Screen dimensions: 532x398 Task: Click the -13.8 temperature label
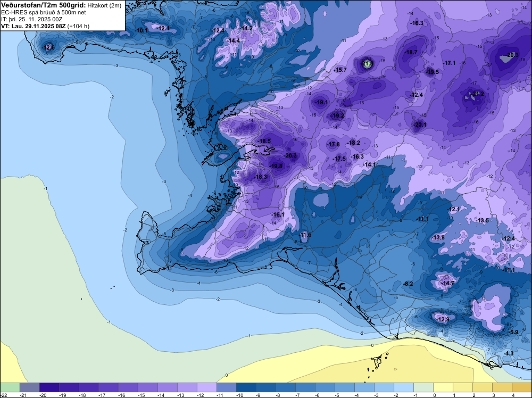click(438, 237)
